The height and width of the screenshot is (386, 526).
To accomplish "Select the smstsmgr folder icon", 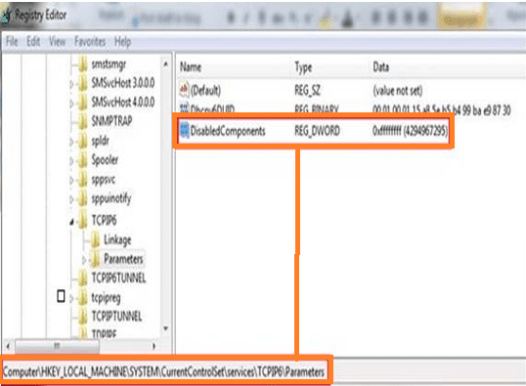I will [83, 64].
